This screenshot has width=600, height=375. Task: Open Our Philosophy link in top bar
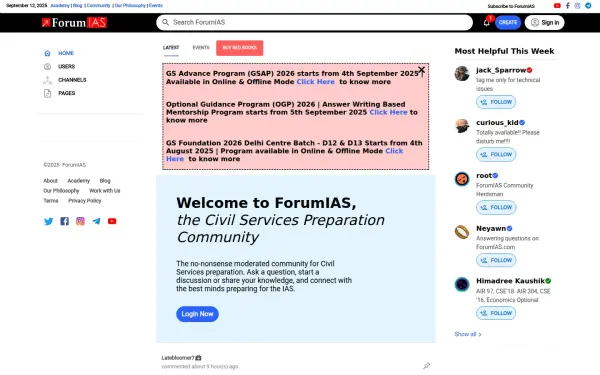coord(130,5)
